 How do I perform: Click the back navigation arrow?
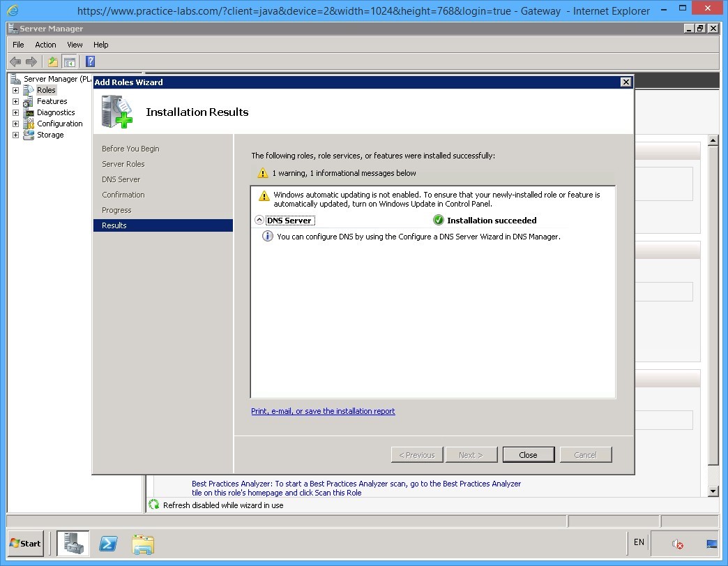(x=15, y=61)
